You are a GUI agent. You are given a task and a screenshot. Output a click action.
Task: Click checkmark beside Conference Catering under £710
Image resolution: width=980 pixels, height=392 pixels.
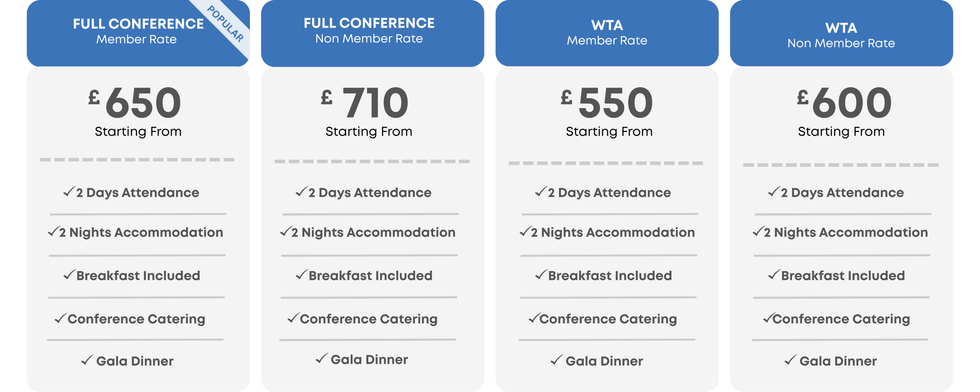(293, 318)
